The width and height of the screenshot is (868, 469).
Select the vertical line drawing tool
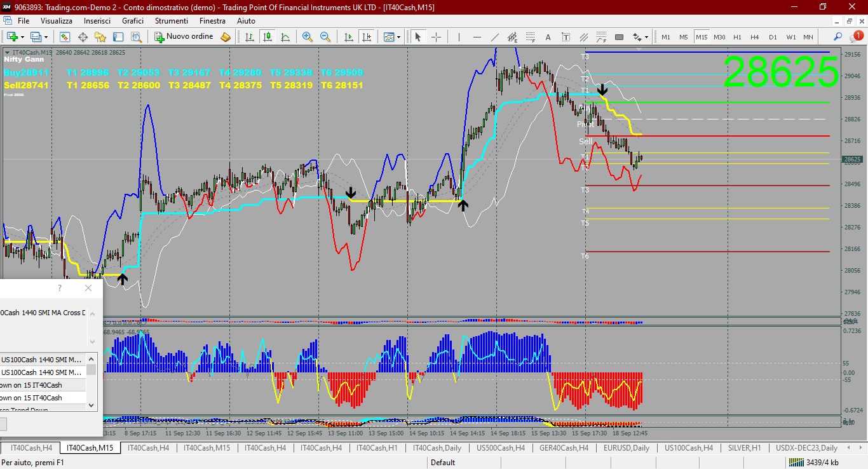459,37
